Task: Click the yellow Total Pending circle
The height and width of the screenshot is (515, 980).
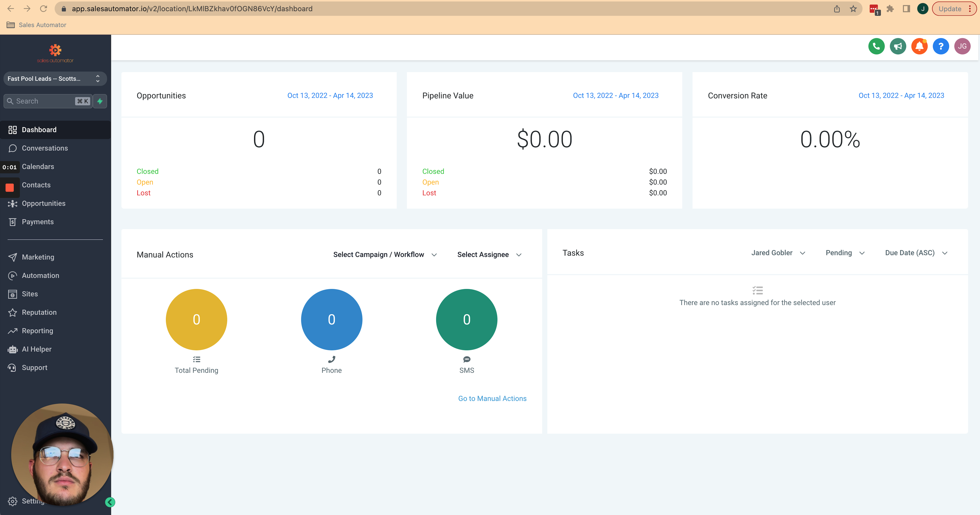Action: coord(196,319)
